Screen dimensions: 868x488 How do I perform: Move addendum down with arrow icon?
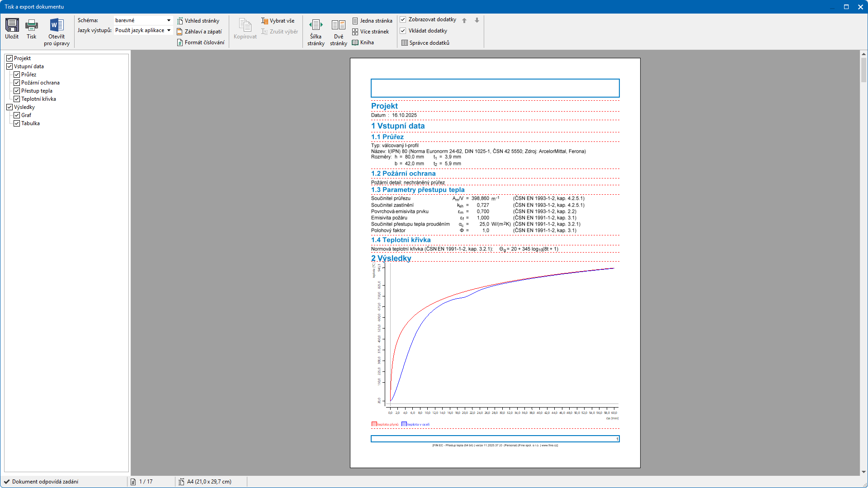pos(477,20)
